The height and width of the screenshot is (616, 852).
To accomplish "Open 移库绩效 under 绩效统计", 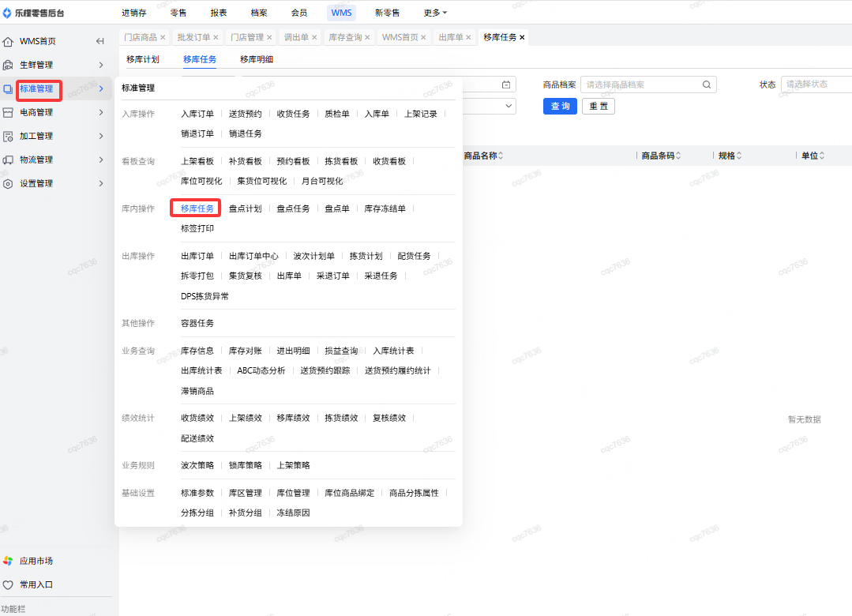I will point(293,418).
